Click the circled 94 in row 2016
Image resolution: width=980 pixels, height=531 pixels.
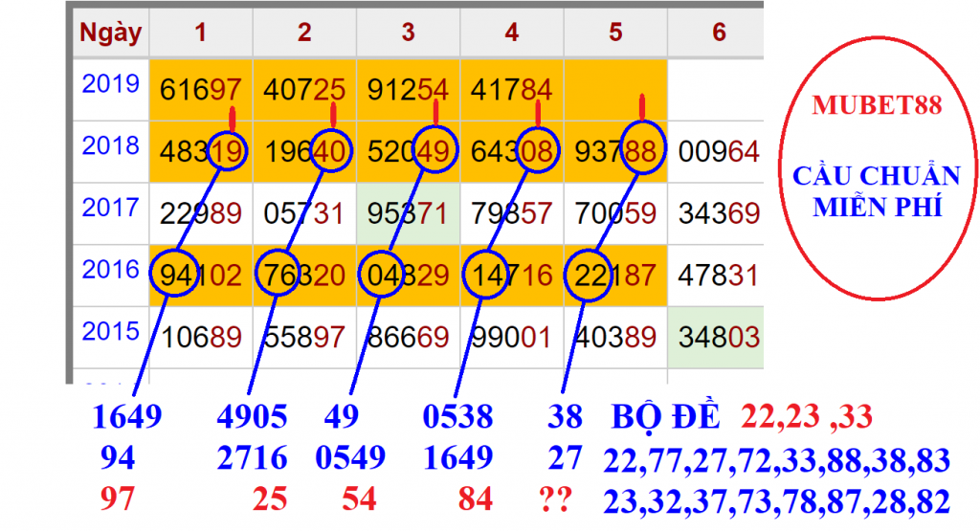coord(175,276)
